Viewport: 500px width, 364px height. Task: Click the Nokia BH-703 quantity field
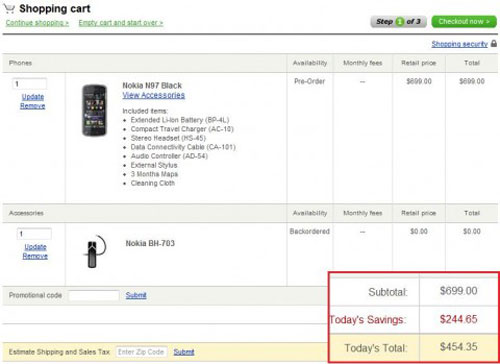click(x=34, y=234)
